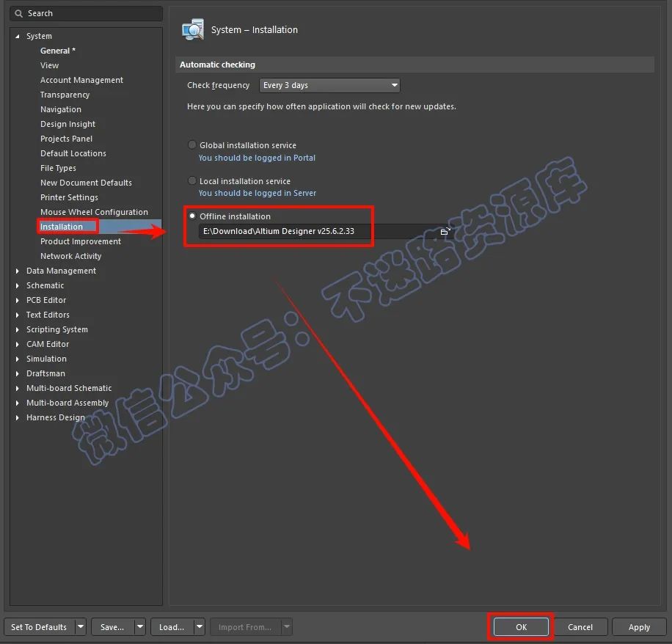Expand the Multi-board Schematic node
Screen dimensions: 672x644
[x=17, y=388]
